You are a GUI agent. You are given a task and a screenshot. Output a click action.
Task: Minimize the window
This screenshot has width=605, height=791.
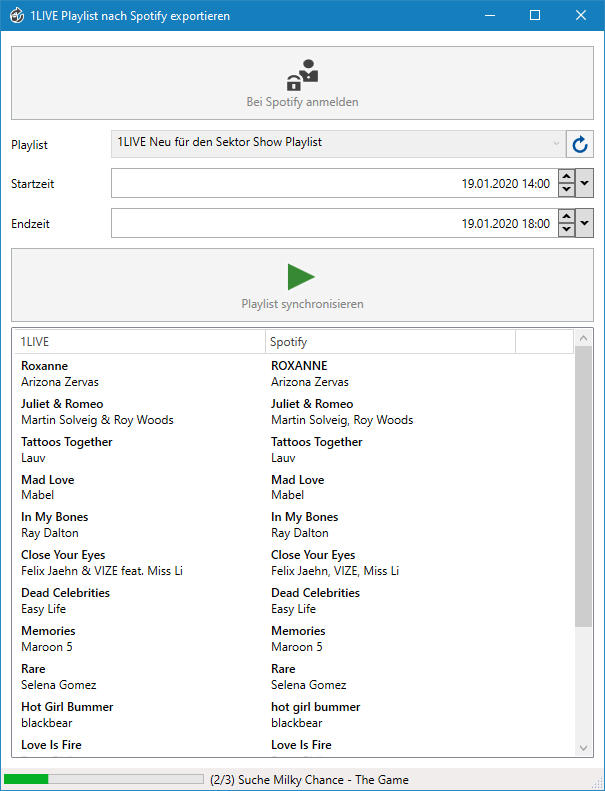coord(489,16)
